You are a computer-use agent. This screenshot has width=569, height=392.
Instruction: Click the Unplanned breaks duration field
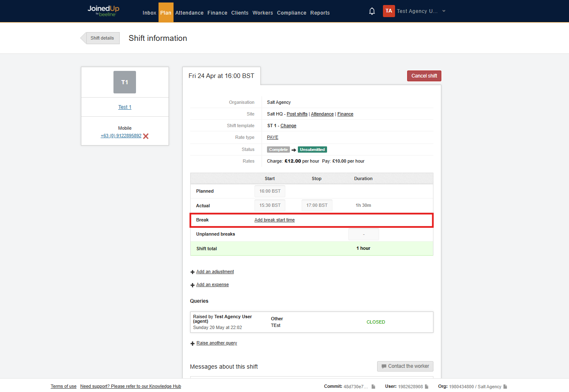(364, 234)
